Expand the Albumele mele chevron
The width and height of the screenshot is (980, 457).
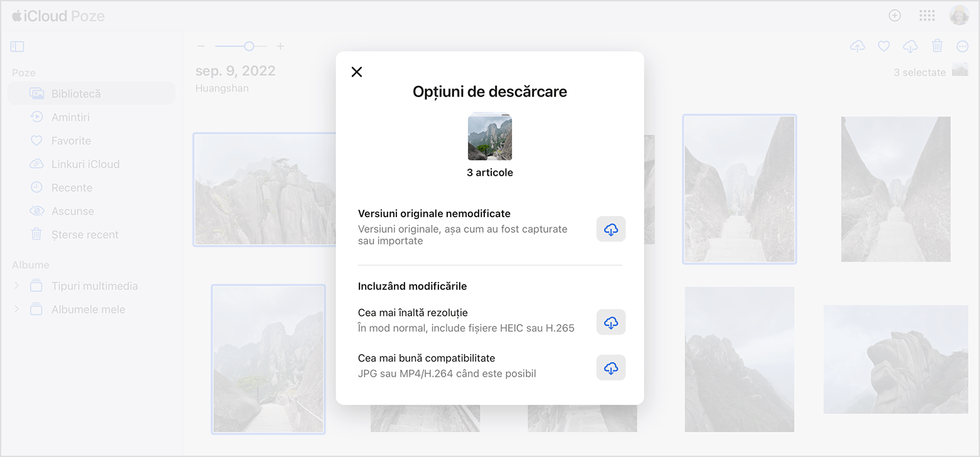[x=16, y=309]
